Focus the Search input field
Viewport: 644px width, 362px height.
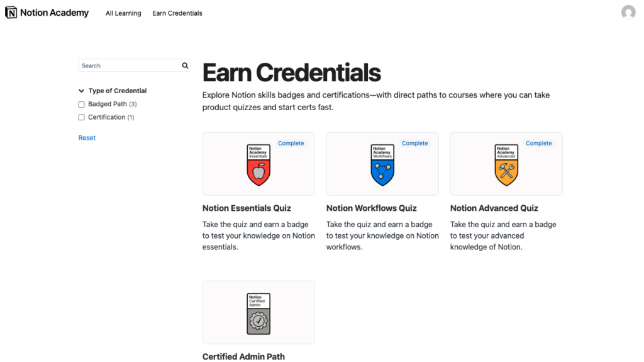point(130,65)
